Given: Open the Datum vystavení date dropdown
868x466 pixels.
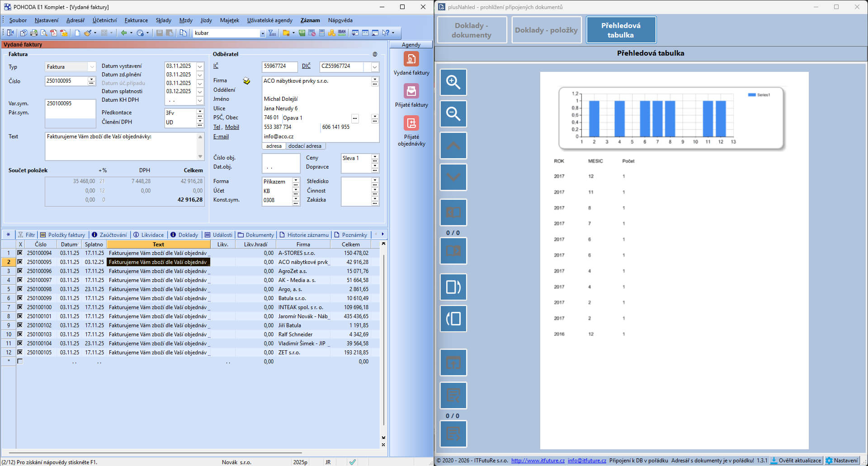Looking at the screenshot, I should [200, 66].
